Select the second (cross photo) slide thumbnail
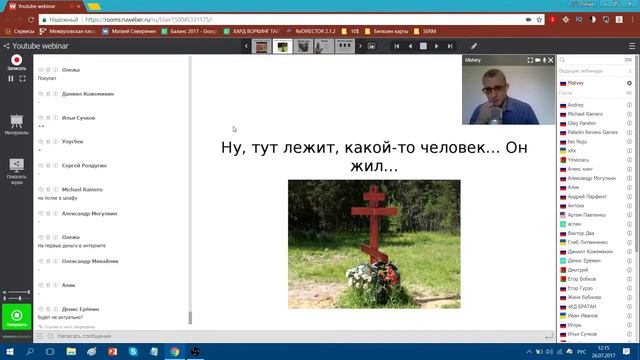This screenshot has height=360, width=640. 282,46
